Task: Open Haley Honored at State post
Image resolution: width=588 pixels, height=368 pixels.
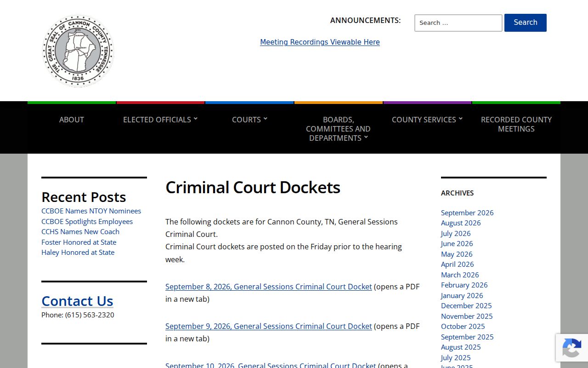Action: (x=78, y=253)
